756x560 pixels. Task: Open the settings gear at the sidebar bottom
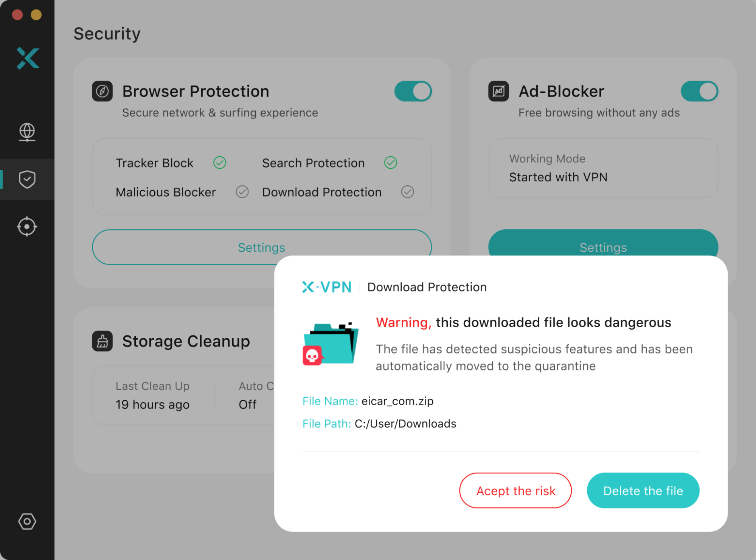27,521
